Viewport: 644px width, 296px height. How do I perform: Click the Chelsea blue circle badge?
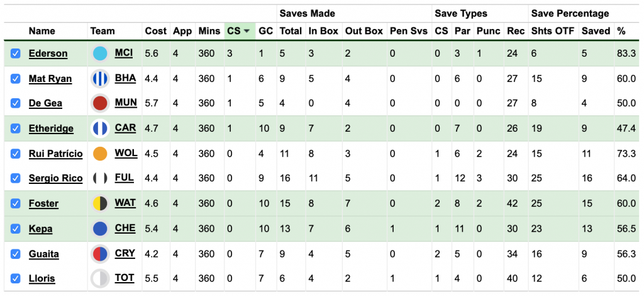(100, 229)
